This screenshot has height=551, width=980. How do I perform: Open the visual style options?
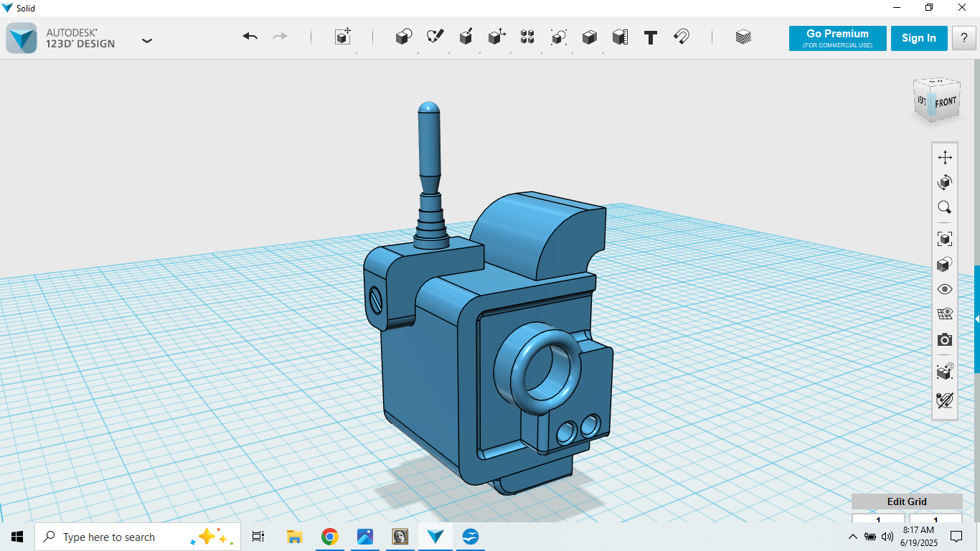945,264
